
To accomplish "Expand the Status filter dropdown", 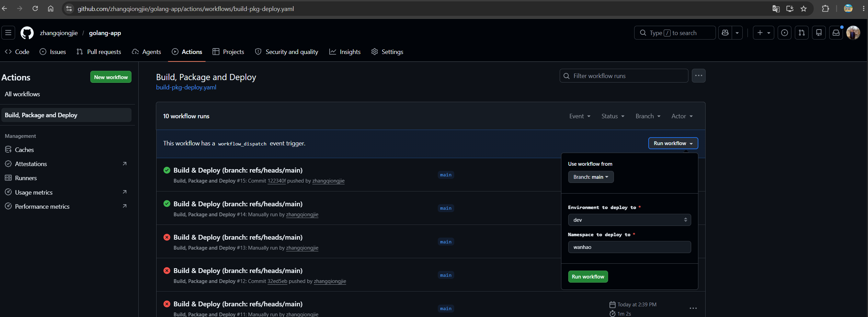I will [x=613, y=116].
